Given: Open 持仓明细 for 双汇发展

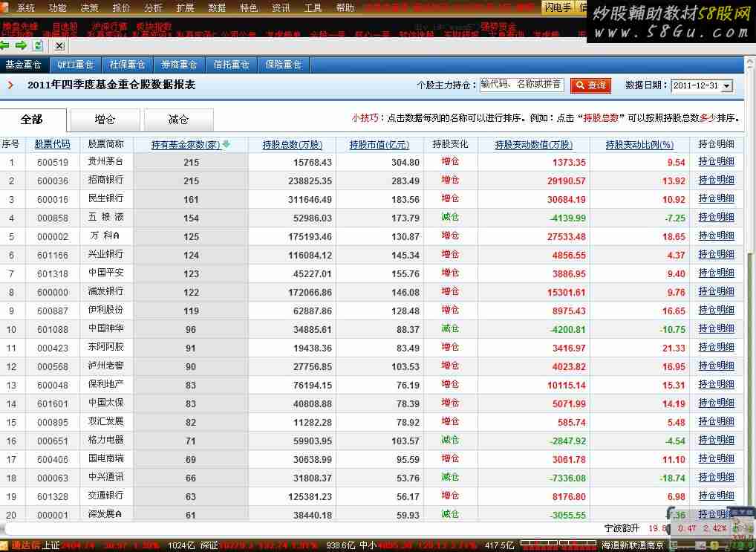Looking at the screenshot, I should click(x=717, y=422).
